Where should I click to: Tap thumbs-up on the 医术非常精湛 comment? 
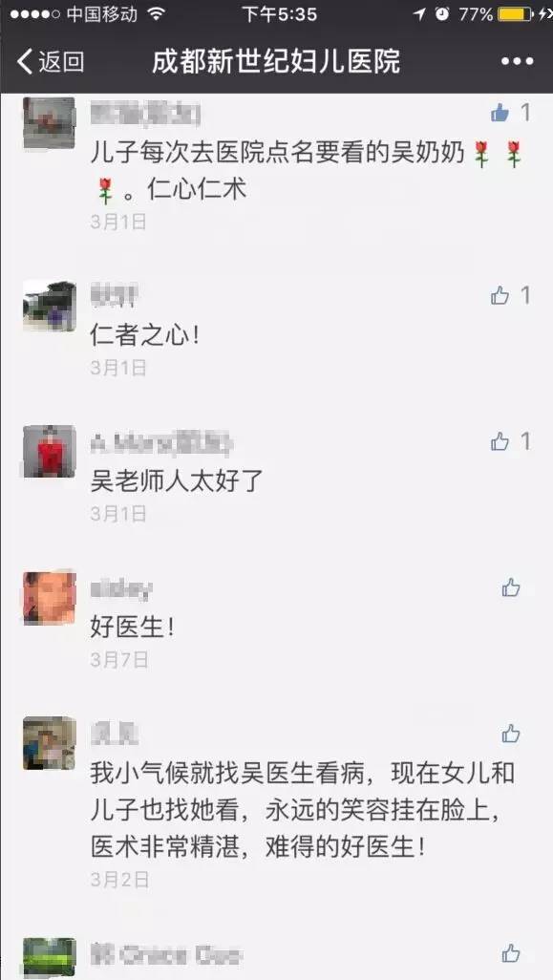point(511,734)
